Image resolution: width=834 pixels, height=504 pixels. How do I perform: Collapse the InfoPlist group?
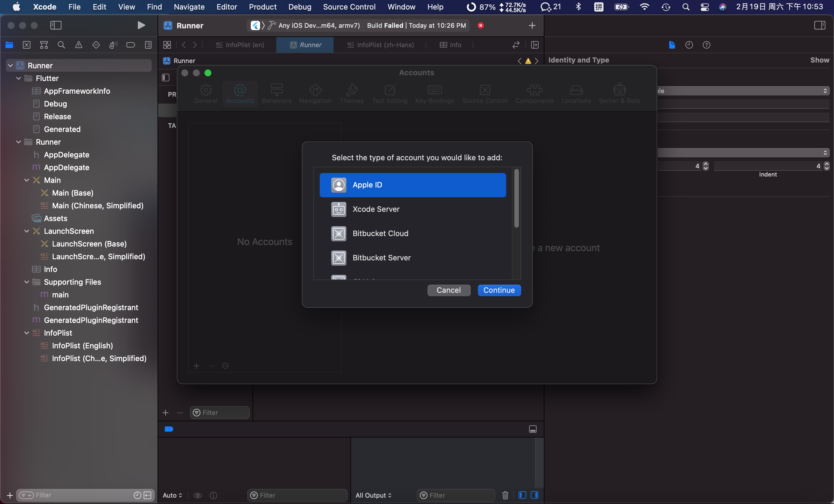point(27,333)
